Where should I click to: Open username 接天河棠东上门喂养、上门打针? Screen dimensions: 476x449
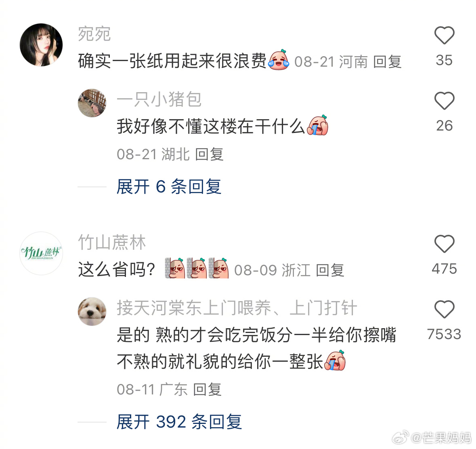click(x=237, y=308)
